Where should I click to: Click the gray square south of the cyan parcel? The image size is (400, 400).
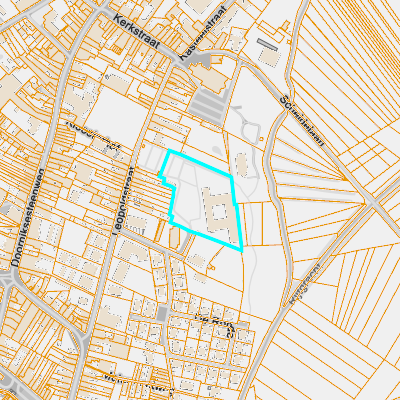pos(162,314)
